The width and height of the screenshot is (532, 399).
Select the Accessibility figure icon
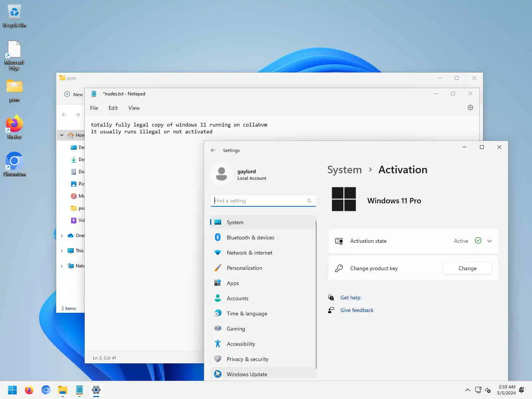click(218, 344)
